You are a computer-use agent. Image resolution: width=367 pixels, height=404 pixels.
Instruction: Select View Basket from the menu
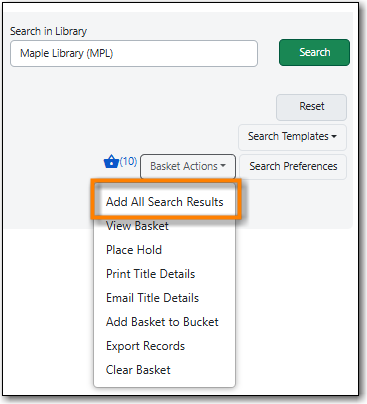(x=164, y=226)
